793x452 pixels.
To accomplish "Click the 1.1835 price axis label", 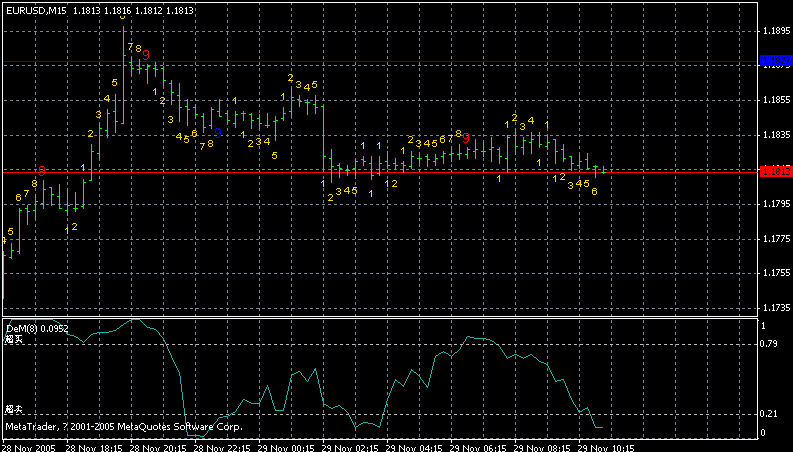I will tap(775, 135).
